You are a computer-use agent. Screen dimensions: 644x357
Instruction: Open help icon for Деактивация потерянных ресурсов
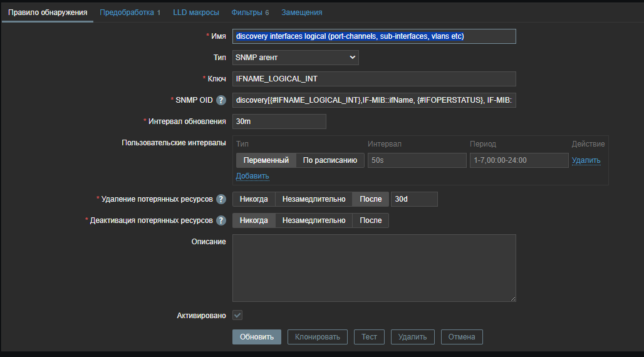click(221, 220)
